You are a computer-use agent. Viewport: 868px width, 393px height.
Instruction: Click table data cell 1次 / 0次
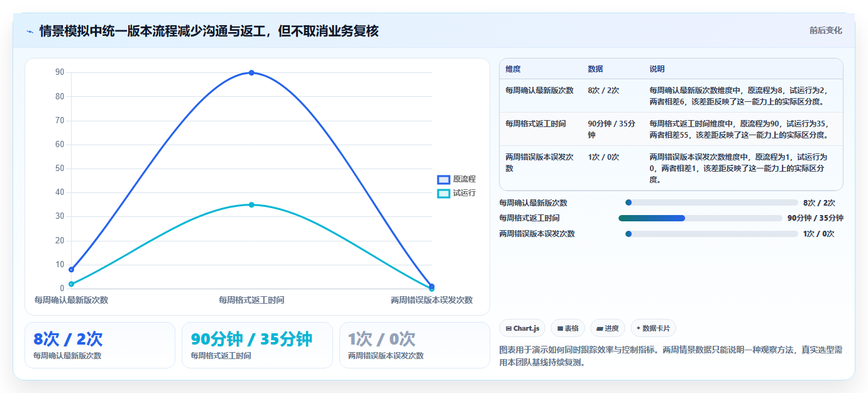click(603, 157)
